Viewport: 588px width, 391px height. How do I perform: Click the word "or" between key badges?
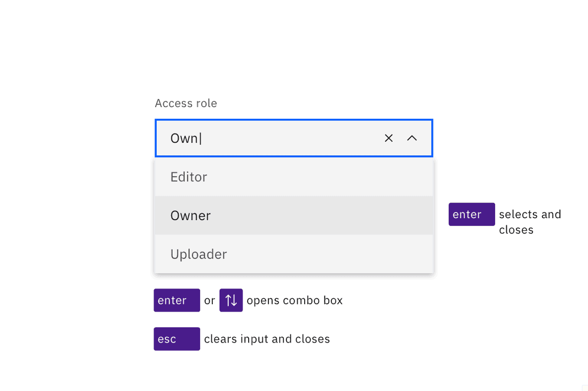[x=209, y=301]
